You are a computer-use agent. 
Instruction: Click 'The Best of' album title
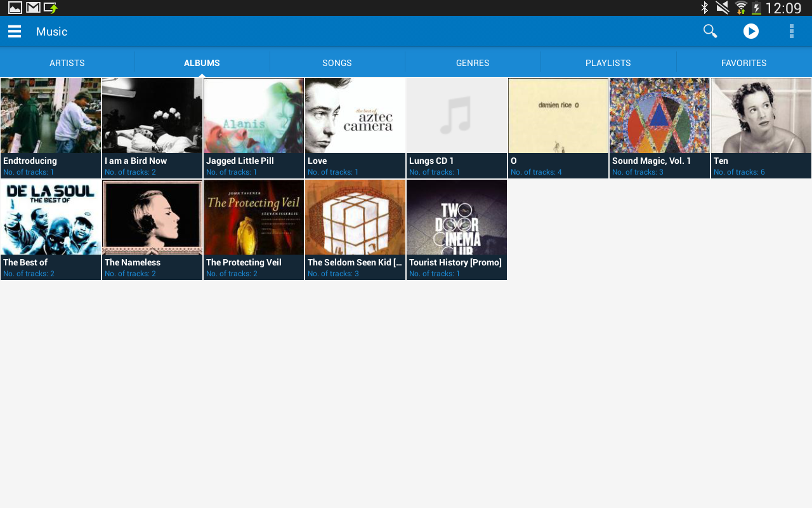click(25, 262)
